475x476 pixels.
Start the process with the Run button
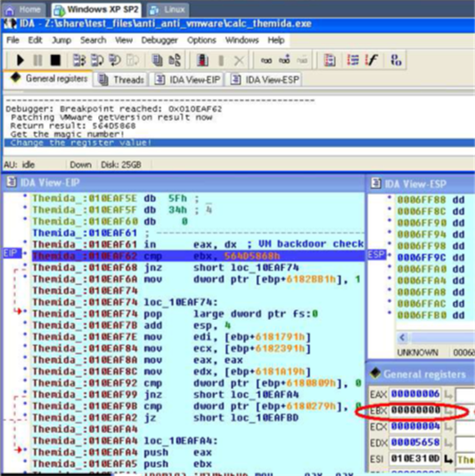[x=20, y=60]
